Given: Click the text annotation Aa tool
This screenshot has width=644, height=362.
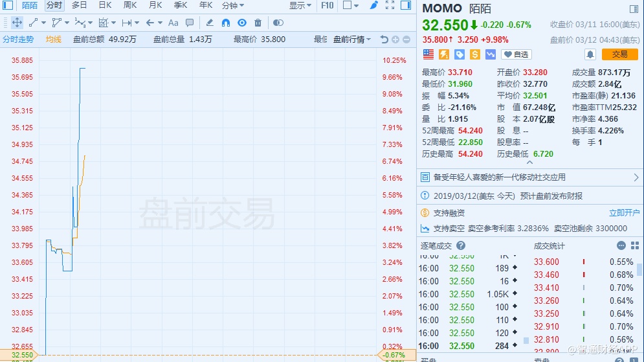Looking at the screenshot, I should click(173, 23).
